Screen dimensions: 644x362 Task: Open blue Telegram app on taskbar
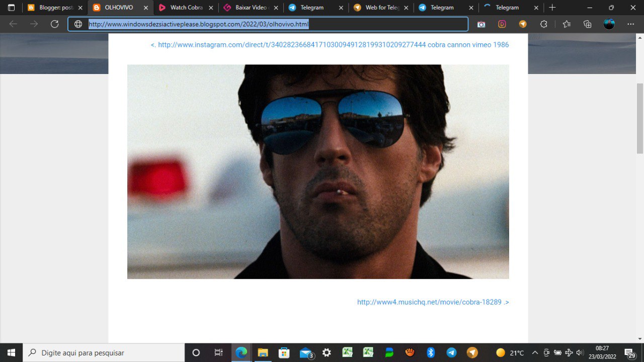[452, 352]
